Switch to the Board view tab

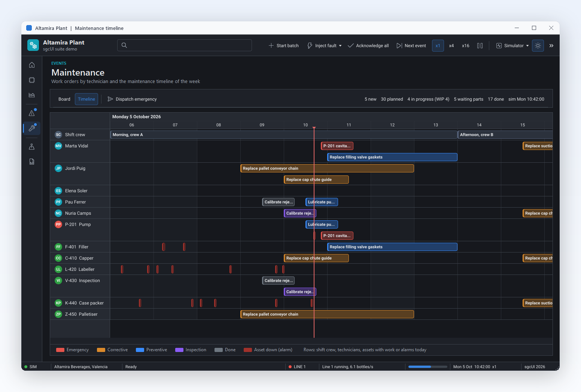[64, 99]
